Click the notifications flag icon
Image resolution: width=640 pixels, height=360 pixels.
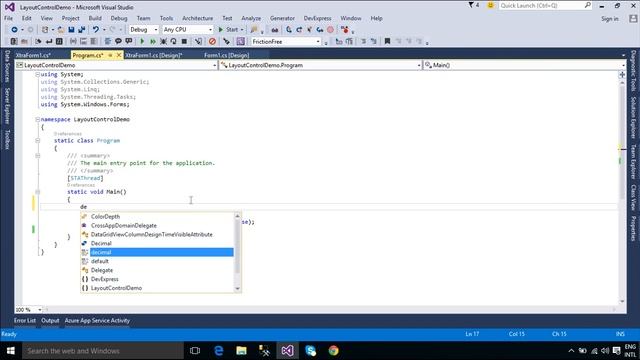471,5
